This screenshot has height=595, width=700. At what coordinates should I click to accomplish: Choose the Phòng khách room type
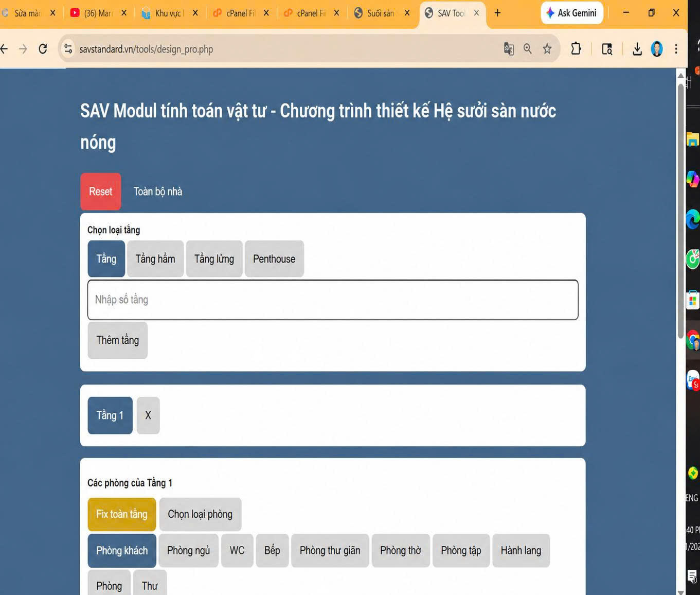tap(122, 551)
